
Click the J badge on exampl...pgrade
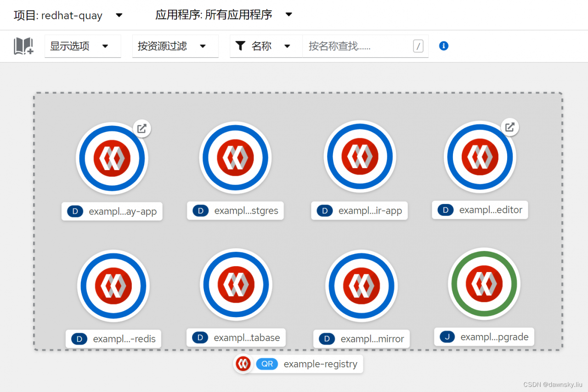[x=447, y=337]
